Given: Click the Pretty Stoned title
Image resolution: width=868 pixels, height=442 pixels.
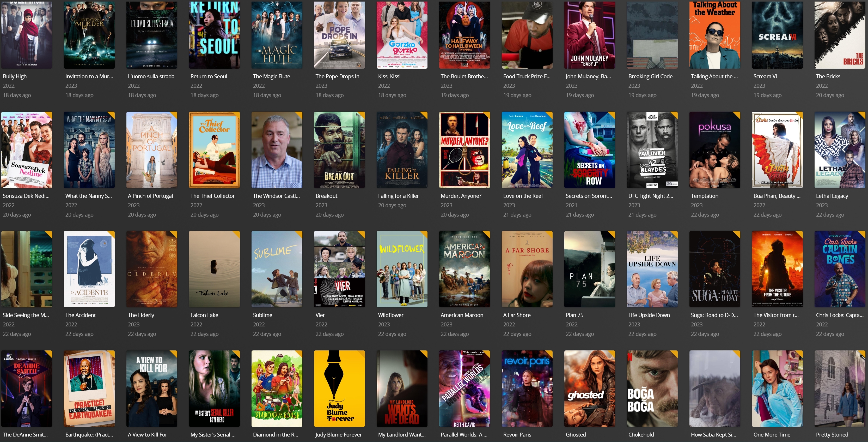Looking at the screenshot, I should (x=832, y=435).
